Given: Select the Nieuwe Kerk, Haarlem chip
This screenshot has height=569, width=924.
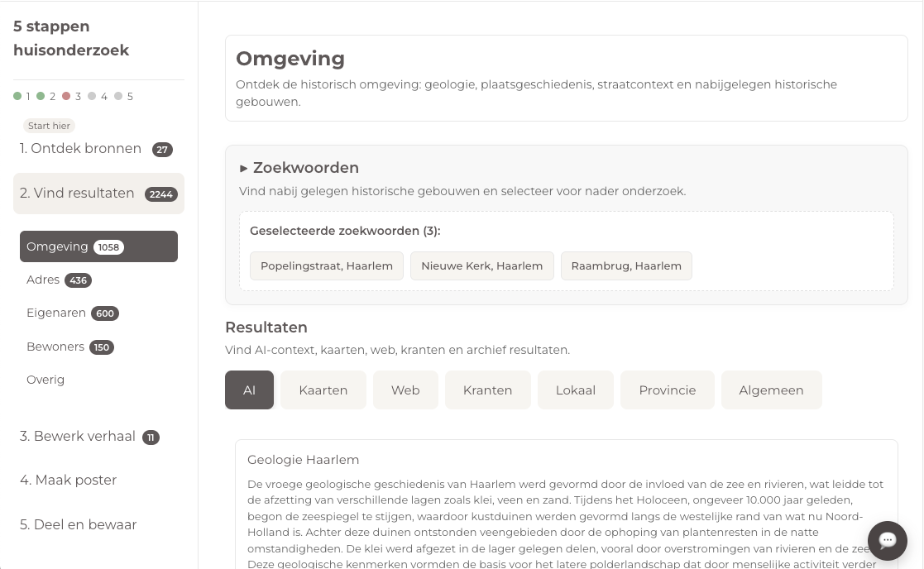Looking at the screenshot, I should [481, 266].
